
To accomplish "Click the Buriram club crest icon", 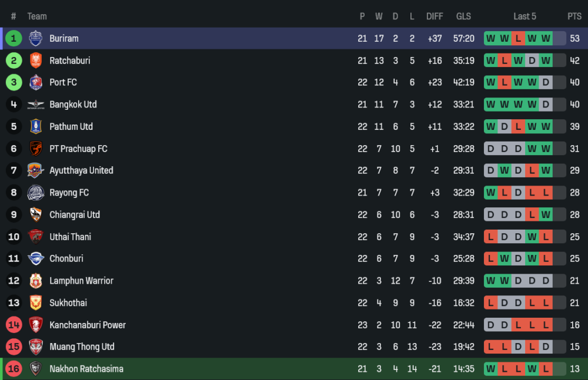I will click(36, 38).
